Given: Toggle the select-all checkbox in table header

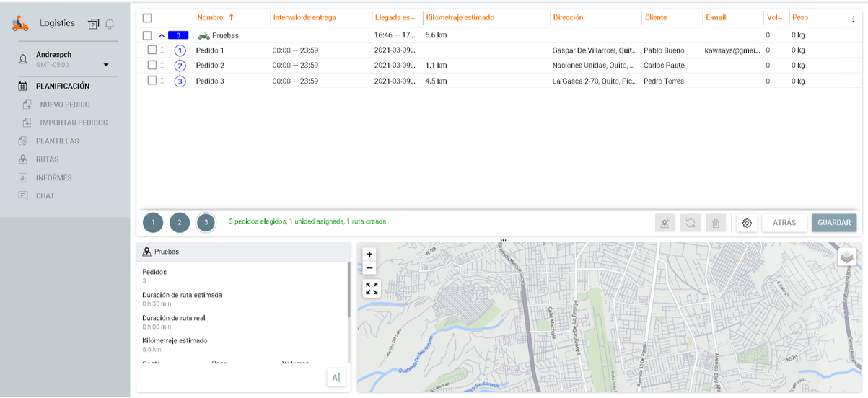Looking at the screenshot, I should tap(147, 17).
